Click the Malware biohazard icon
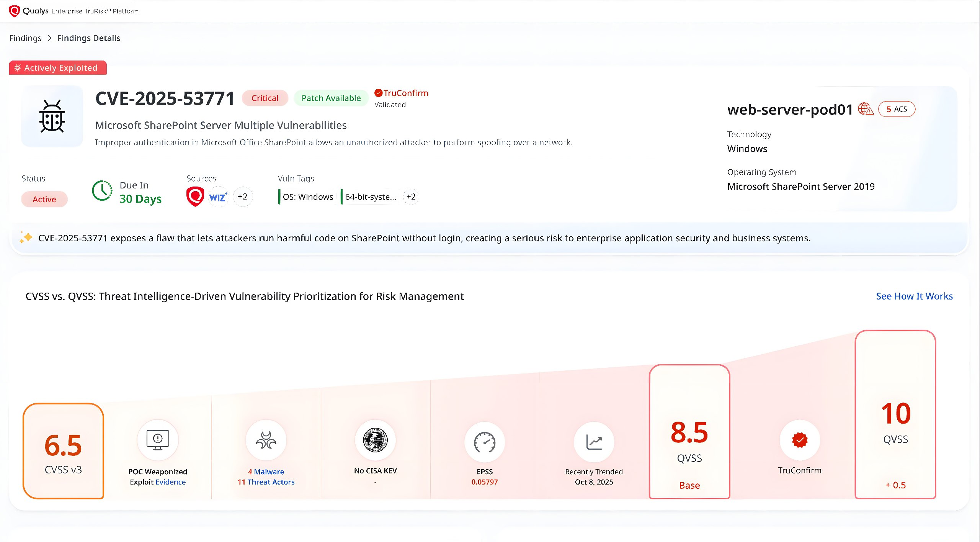 point(266,440)
